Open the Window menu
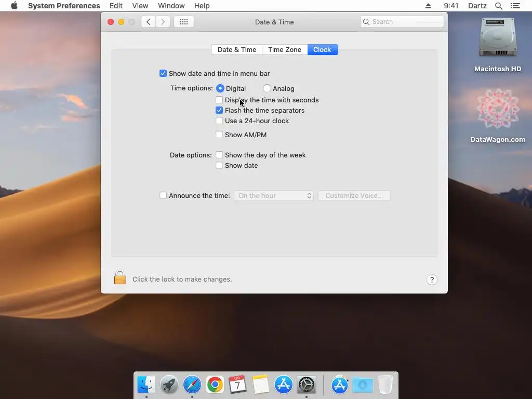The width and height of the screenshot is (532, 399). coord(171,6)
